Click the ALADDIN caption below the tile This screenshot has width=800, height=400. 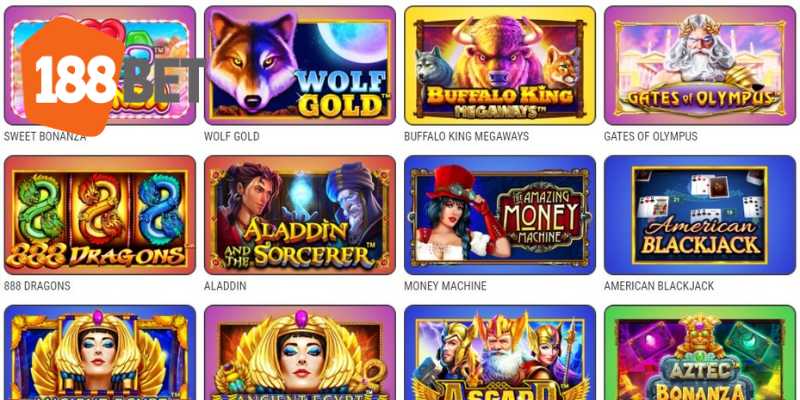(x=225, y=286)
